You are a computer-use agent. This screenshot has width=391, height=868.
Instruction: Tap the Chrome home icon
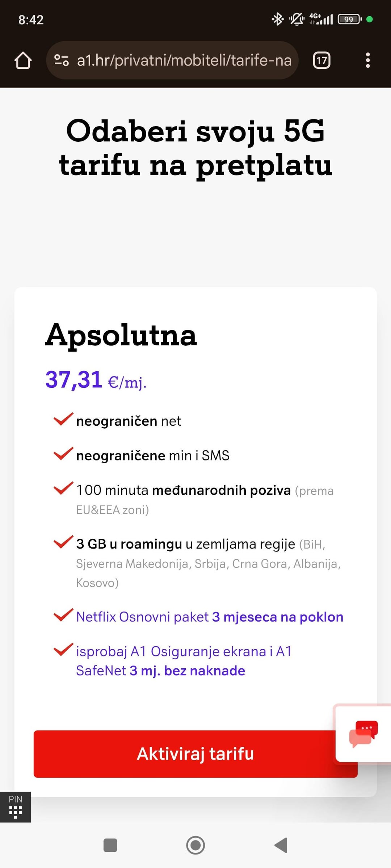click(23, 60)
